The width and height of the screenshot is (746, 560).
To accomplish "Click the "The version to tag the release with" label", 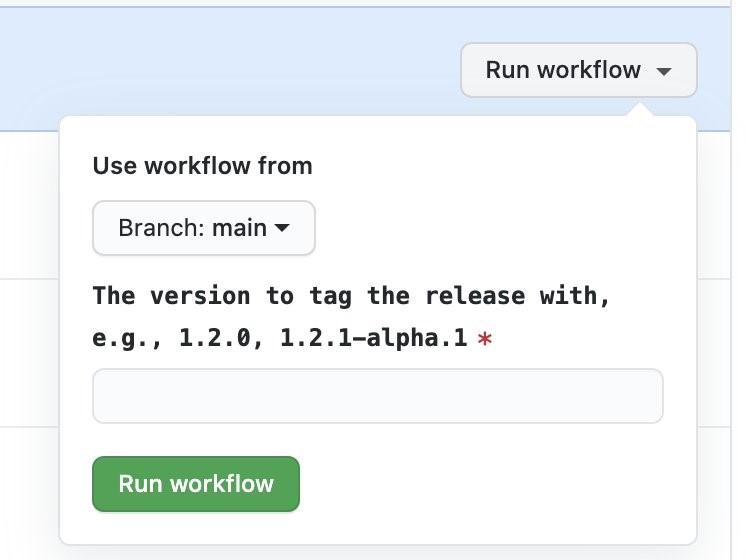I will coord(351,295).
